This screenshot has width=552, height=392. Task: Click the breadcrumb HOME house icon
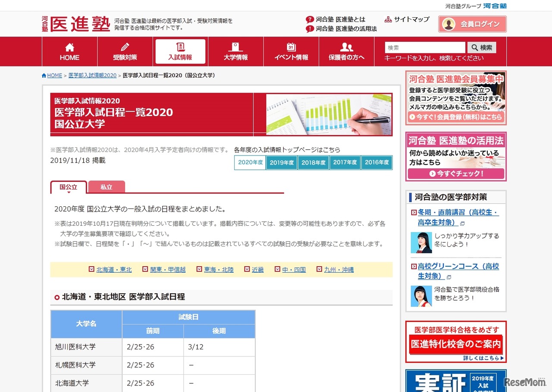pos(45,75)
